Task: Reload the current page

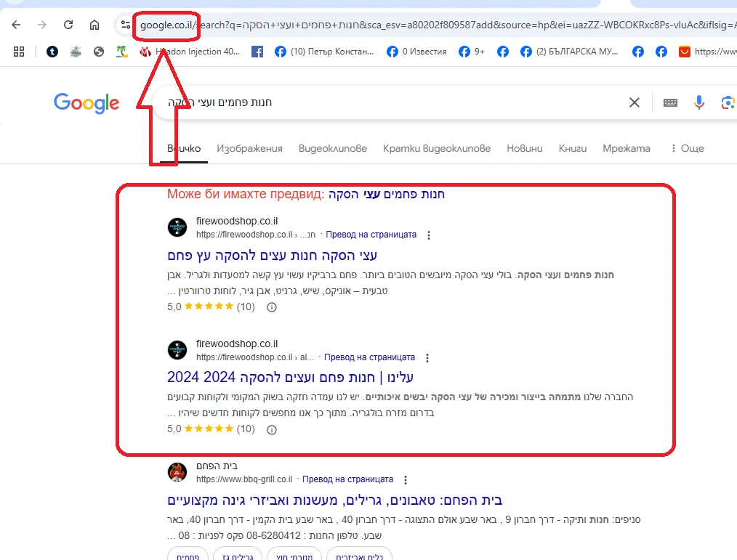Action: pyautogui.click(x=68, y=25)
